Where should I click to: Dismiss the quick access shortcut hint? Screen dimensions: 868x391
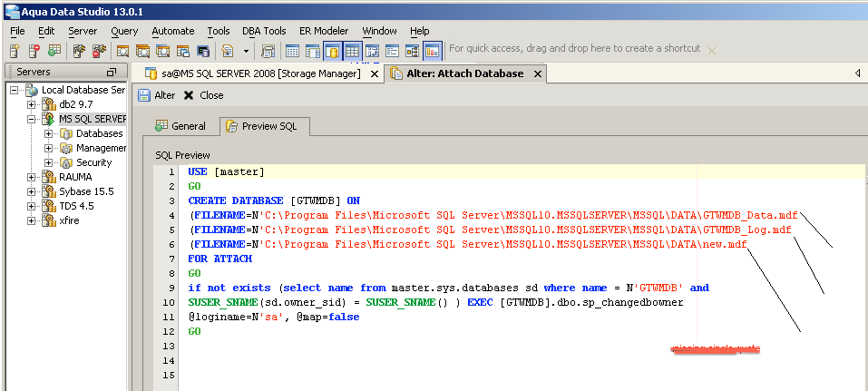point(712,51)
